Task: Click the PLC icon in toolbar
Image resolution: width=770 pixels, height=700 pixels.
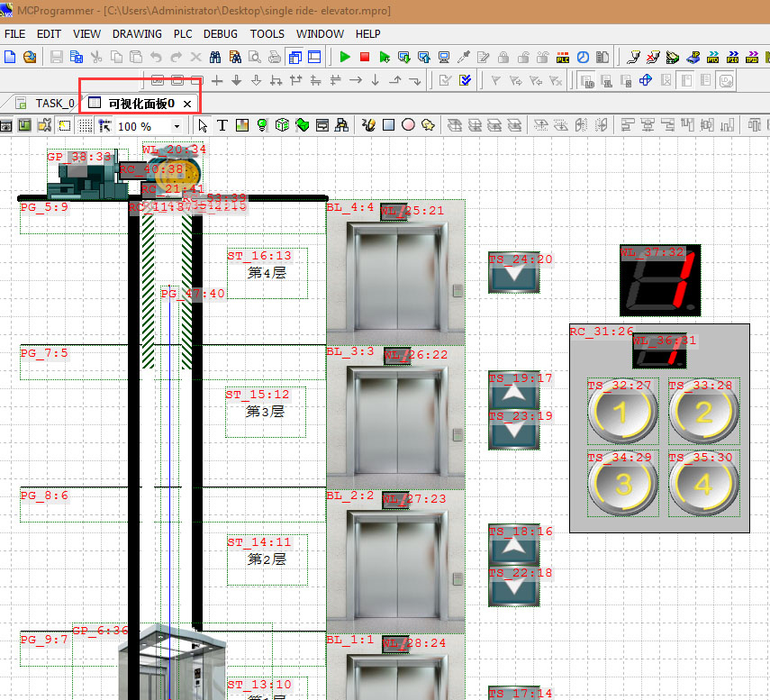Action: coord(563,57)
